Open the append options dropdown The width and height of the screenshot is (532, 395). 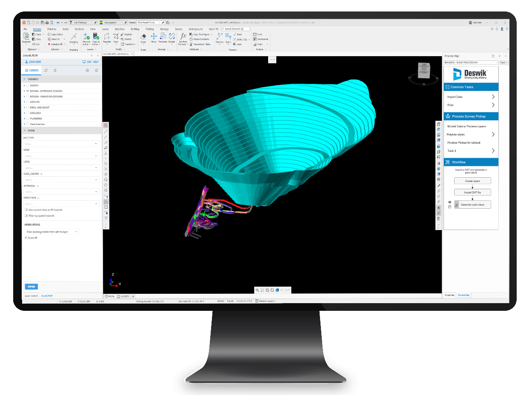pyautogui.click(x=51, y=232)
